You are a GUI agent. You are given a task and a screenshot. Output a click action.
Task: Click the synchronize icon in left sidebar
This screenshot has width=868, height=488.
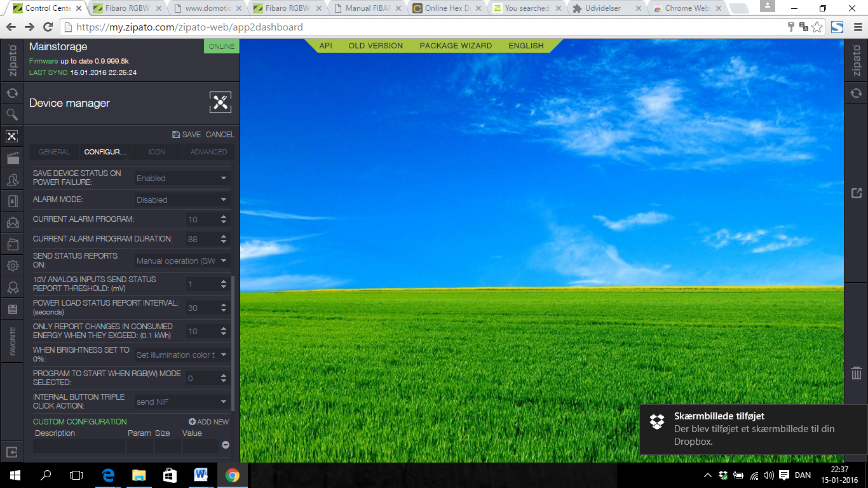coord(12,93)
